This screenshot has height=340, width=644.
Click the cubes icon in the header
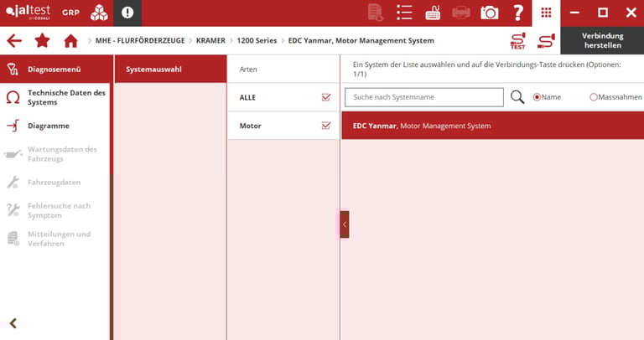tap(99, 13)
